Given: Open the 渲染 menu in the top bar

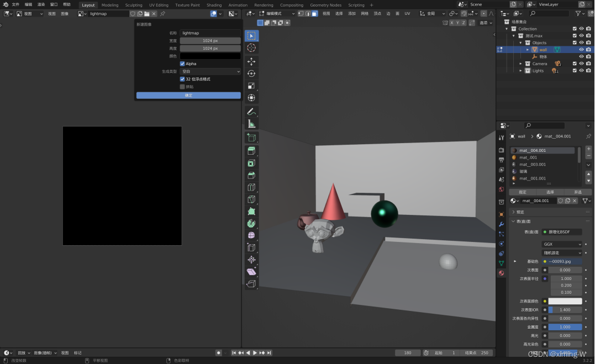Looking at the screenshot, I should click(41, 4).
